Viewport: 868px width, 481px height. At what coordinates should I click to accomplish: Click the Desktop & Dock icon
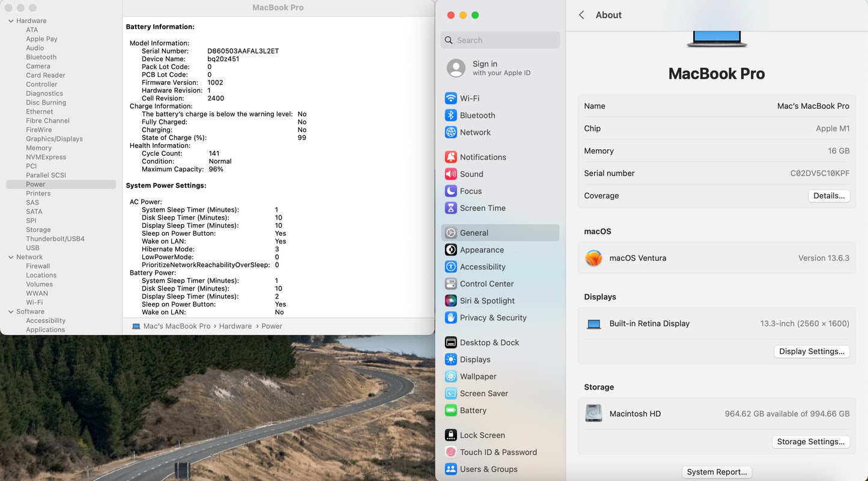pyautogui.click(x=451, y=342)
